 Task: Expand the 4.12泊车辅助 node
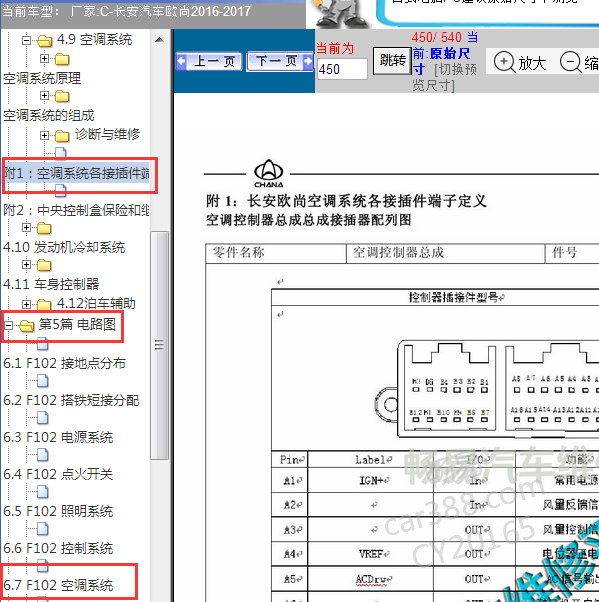26,304
